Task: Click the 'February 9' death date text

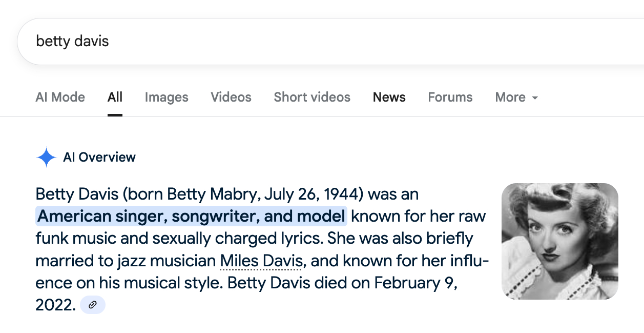Action: click(x=414, y=283)
